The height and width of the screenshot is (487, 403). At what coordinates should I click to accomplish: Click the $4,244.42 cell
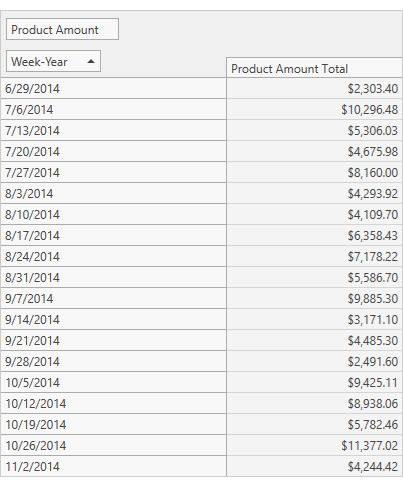click(314, 466)
